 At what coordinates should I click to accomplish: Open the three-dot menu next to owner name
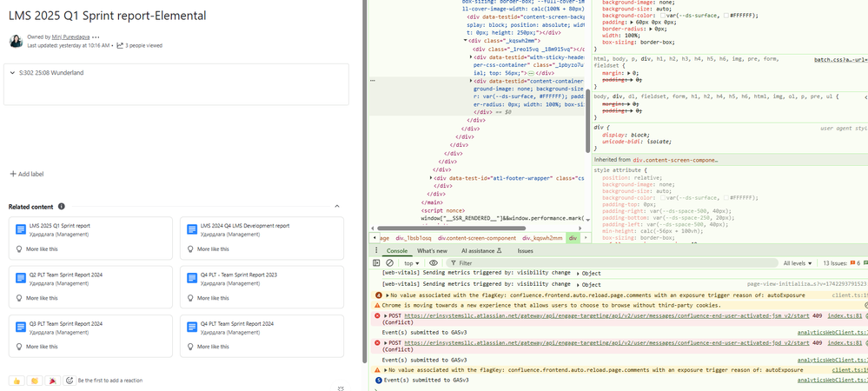pyautogui.click(x=96, y=37)
